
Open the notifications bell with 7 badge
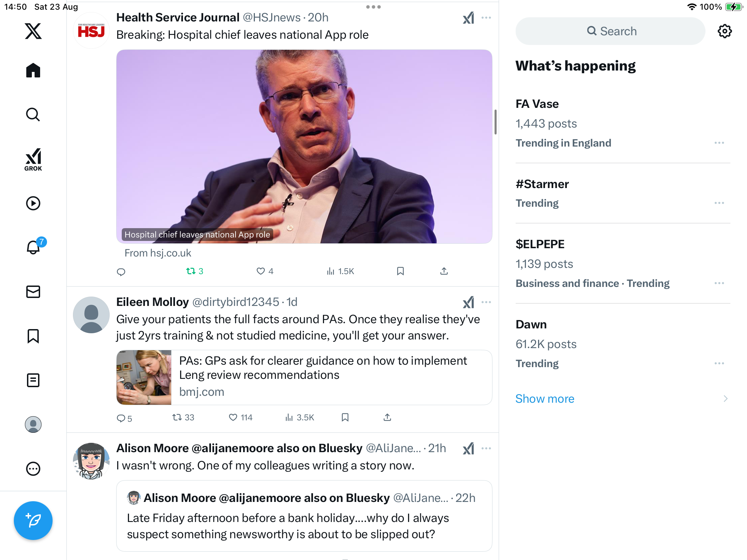point(33,248)
